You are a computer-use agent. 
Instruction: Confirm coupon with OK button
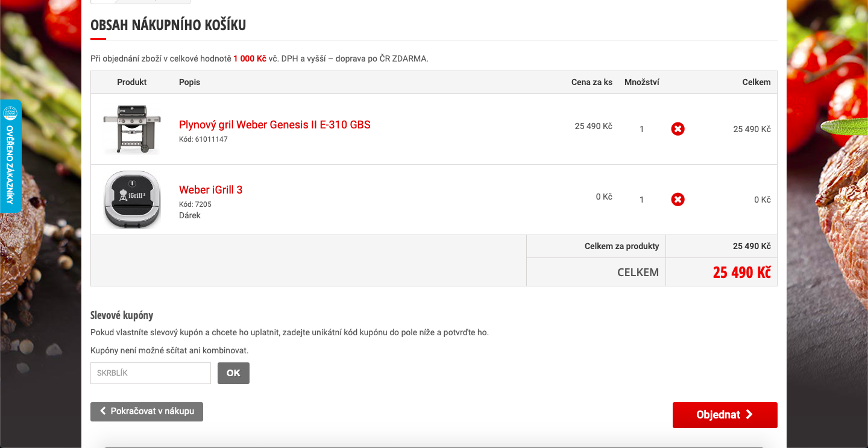coord(233,373)
